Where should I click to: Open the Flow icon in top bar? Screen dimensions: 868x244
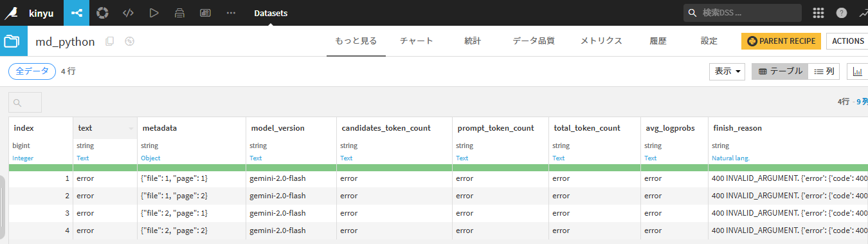(x=77, y=13)
